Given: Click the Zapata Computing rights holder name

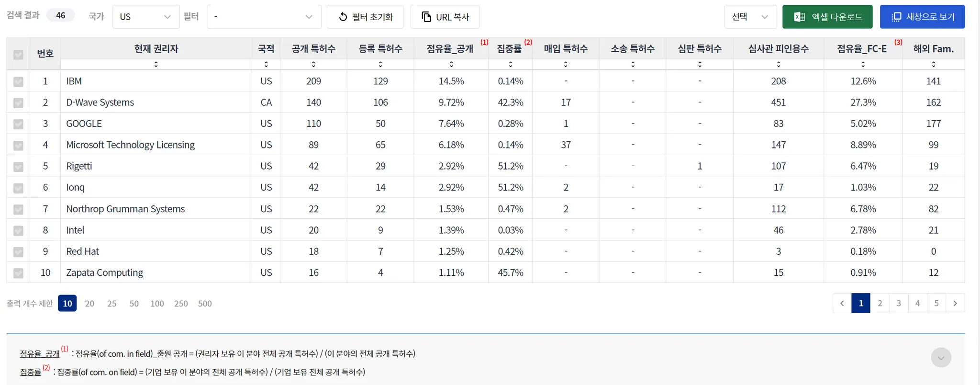Looking at the screenshot, I should point(104,273).
